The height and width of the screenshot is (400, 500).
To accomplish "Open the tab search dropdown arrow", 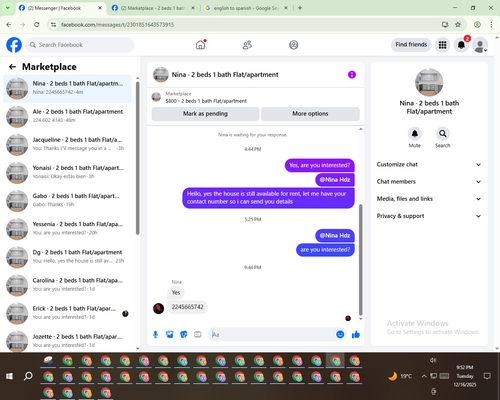I will click(7, 8).
